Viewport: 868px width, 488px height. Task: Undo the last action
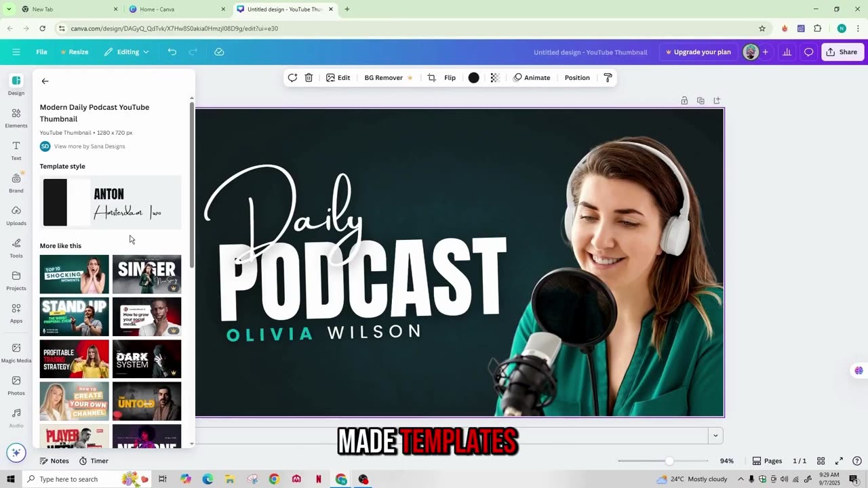(172, 52)
